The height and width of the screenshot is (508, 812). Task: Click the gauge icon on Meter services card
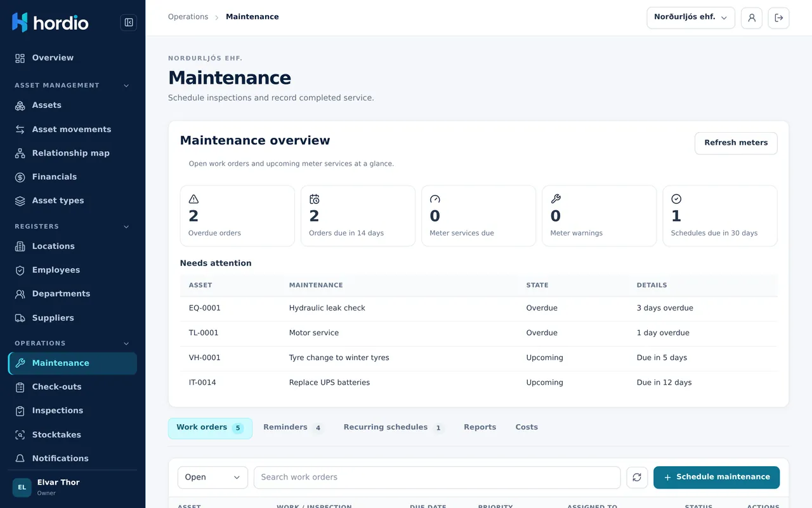[x=435, y=199]
